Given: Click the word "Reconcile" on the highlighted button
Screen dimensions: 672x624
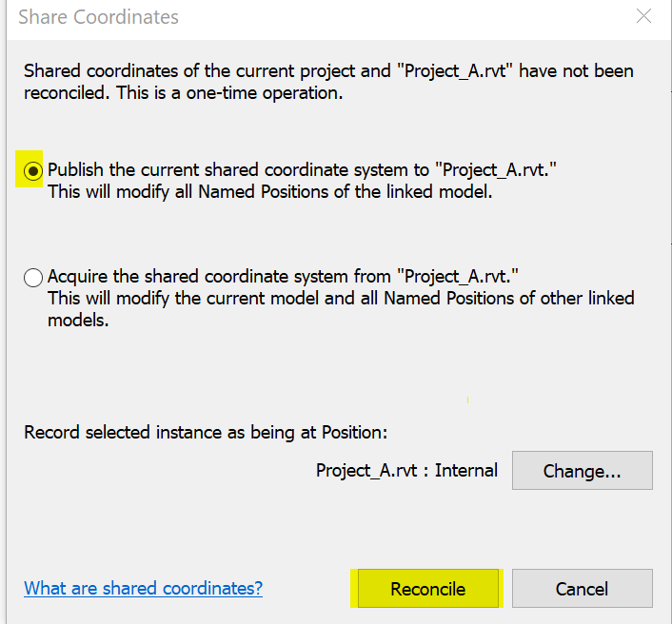Looking at the screenshot, I should coord(427,589).
